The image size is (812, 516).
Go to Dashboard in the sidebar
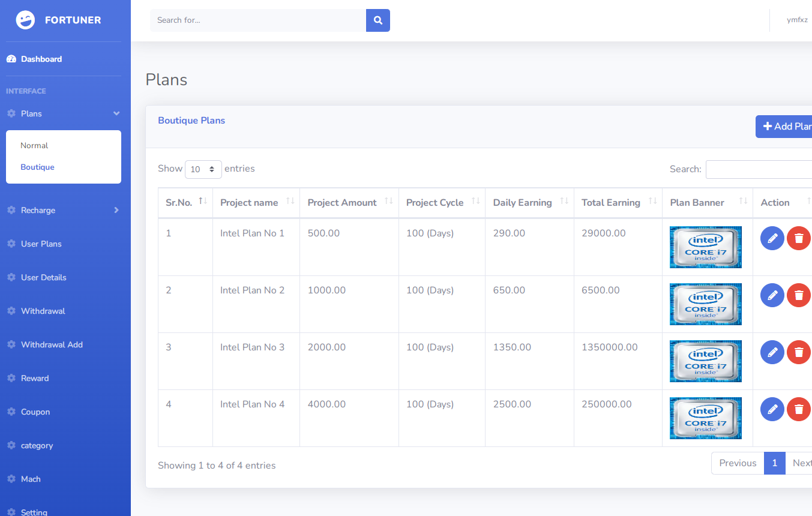point(41,59)
